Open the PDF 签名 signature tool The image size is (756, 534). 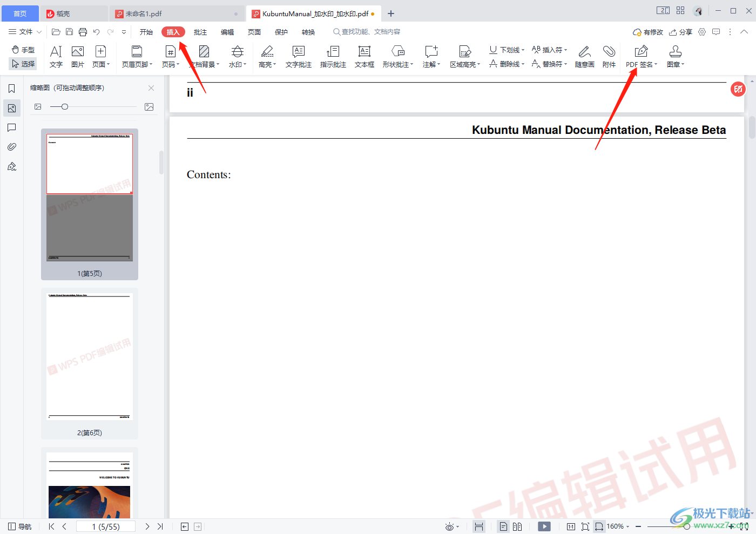[x=642, y=57]
